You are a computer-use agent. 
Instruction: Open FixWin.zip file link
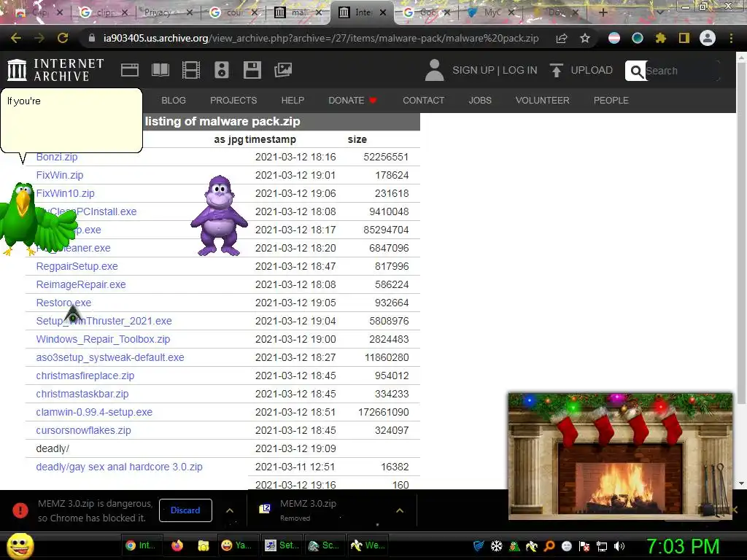[x=60, y=175]
